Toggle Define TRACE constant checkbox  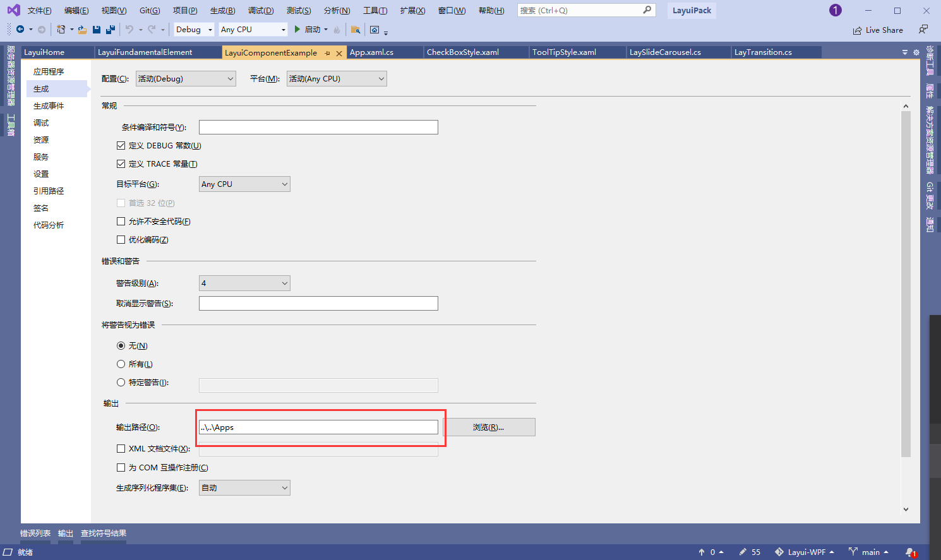point(121,164)
